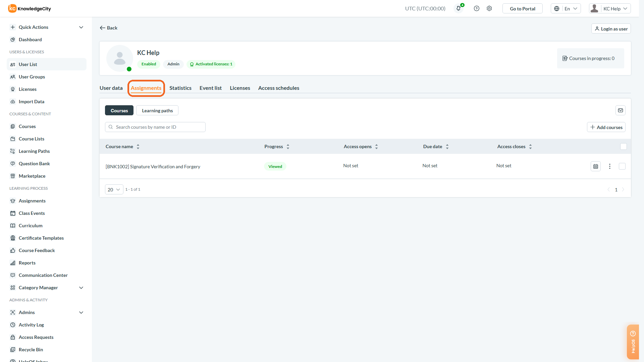Click the Learning Paths sidebar icon
The height and width of the screenshot is (362, 644).
(x=13, y=151)
